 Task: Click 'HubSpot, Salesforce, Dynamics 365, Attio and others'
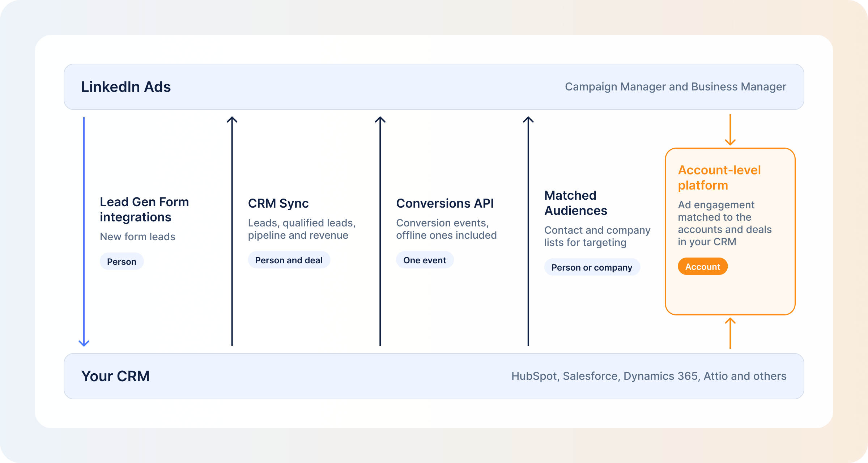pos(649,376)
